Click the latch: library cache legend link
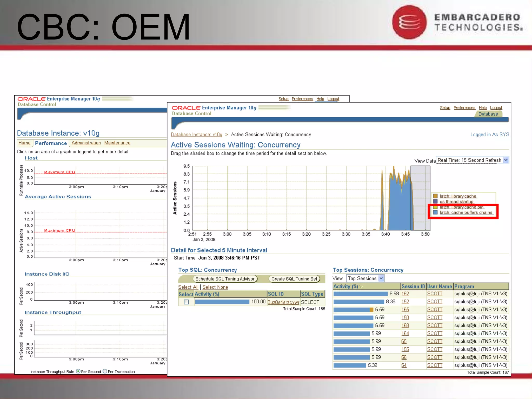This screenshot has width=532, height=399. (x=458, y=196)
